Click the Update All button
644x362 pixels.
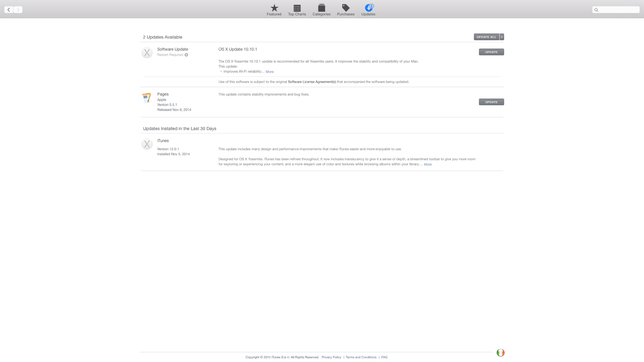486,37
